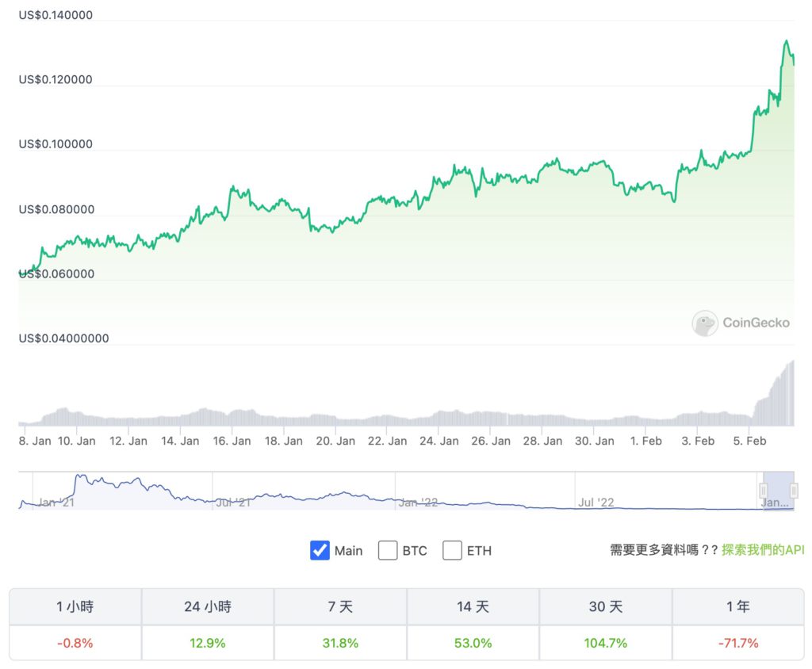Select the 7 天 period column
The width and height of the screenshot is (812, 669).
tap(340, 606)
